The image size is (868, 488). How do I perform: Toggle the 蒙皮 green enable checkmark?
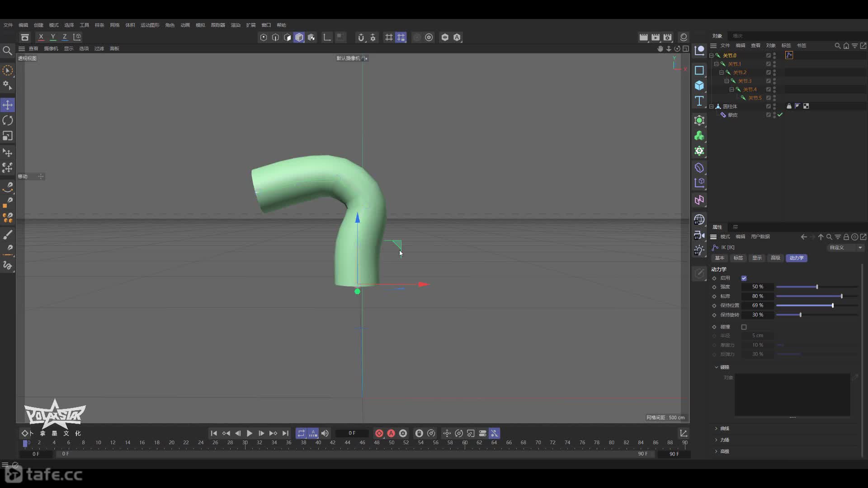pyautogui.click(x=780, y=115)
